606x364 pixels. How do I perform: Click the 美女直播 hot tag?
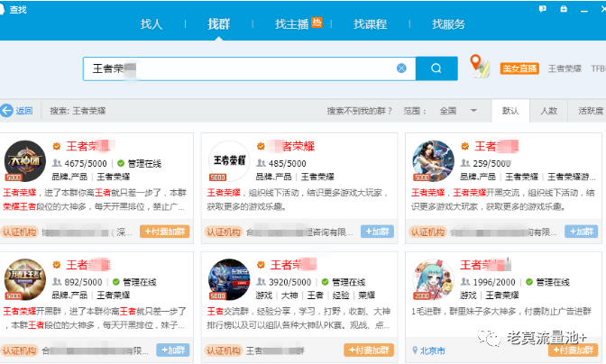[519, 68]
